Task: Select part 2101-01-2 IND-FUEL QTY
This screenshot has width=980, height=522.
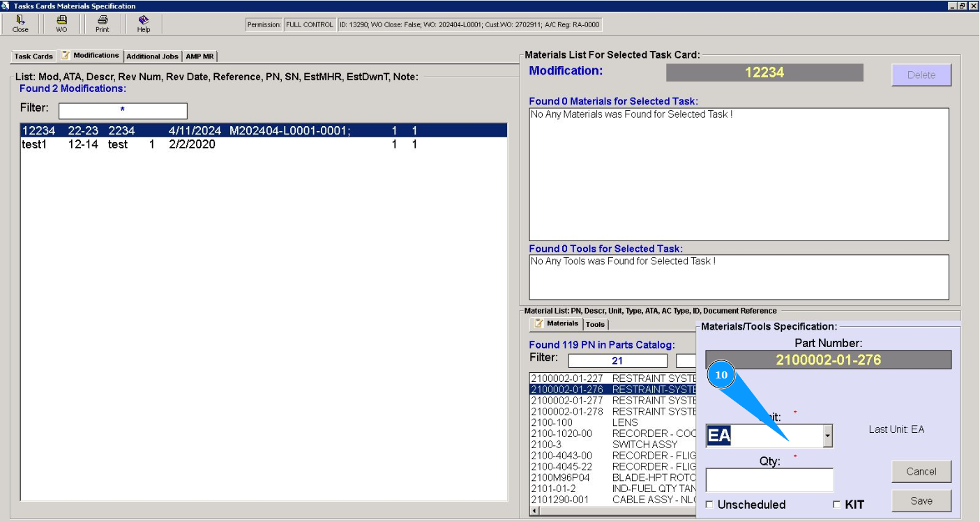Action: [x=613, y=489]
